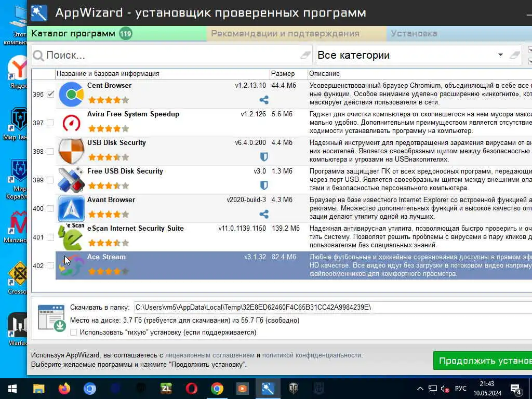Screen dimensions: 532x399
Task: Click the Cent Browser version 'v1.2.13.10'
Action: tap(250, 86)
